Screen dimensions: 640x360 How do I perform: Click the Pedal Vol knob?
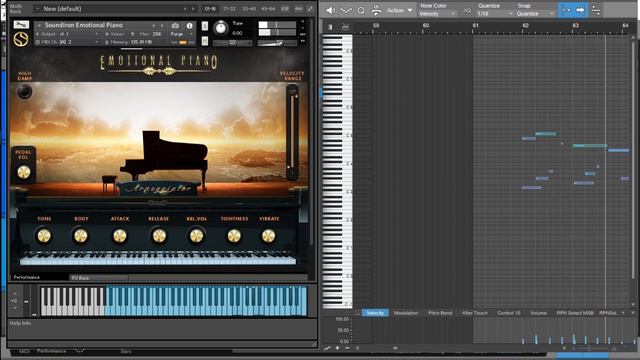24,172
